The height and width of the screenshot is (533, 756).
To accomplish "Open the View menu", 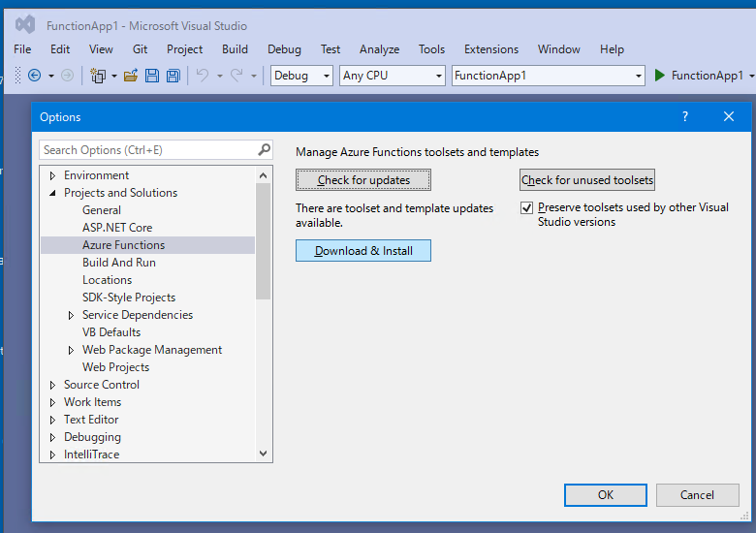I will coord(101,49).
